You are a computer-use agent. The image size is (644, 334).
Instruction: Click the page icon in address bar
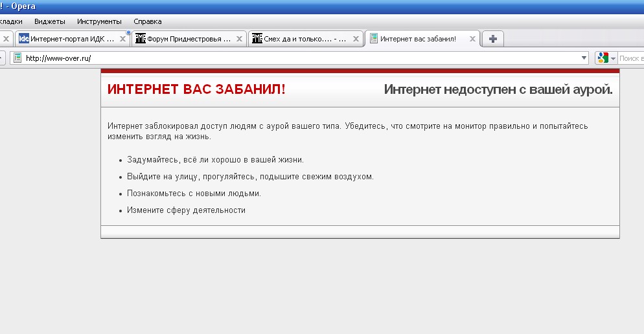pos(18,58)
